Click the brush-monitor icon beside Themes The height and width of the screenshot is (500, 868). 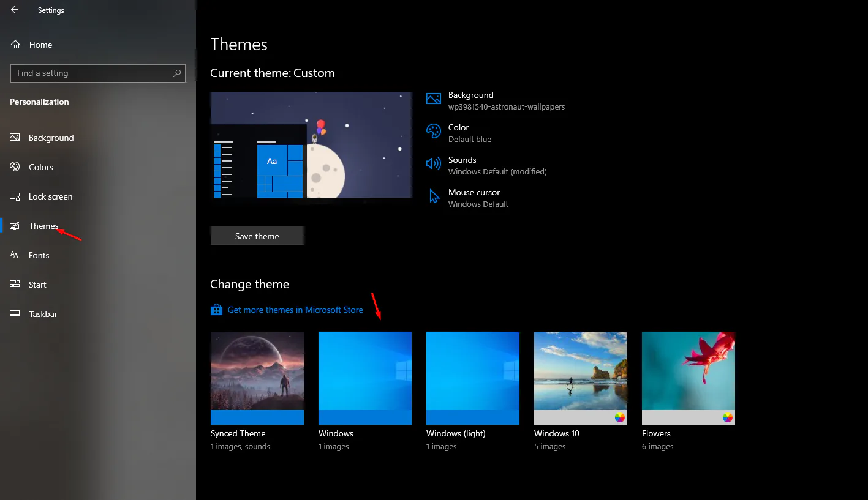pos(15,226)
